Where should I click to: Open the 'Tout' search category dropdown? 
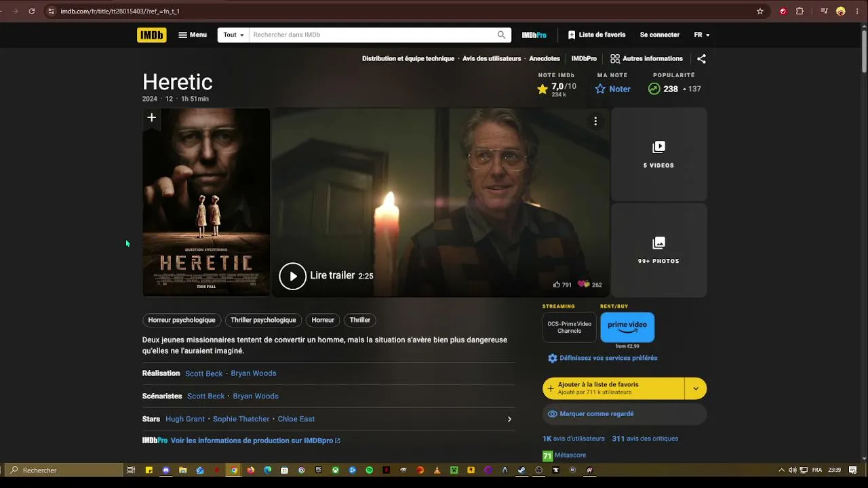233,35
